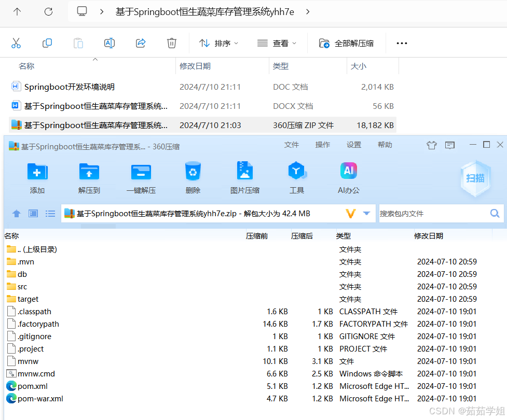Open 文件 menu in 360压缩
Screen dimensions: 507x420
292,145
